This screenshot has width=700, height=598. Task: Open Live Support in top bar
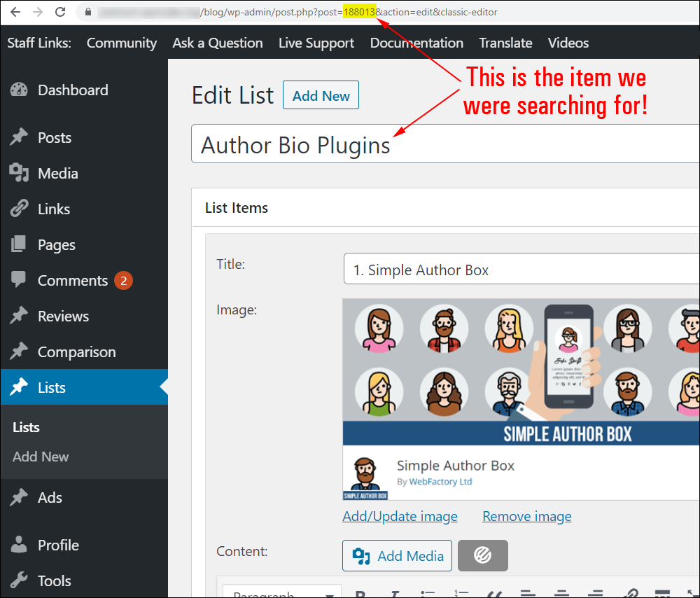coord(316,43)
